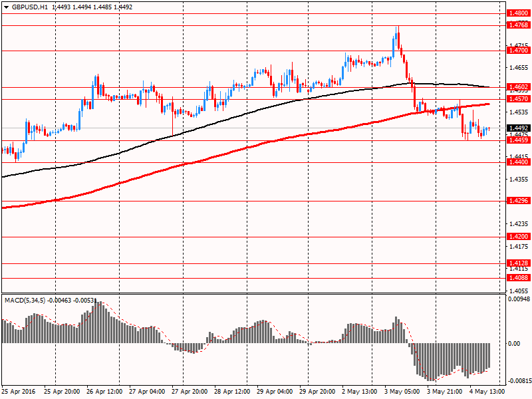Click the 26 Apr 12:00 time label
The image size is (532, 399).
coord(104,392)
